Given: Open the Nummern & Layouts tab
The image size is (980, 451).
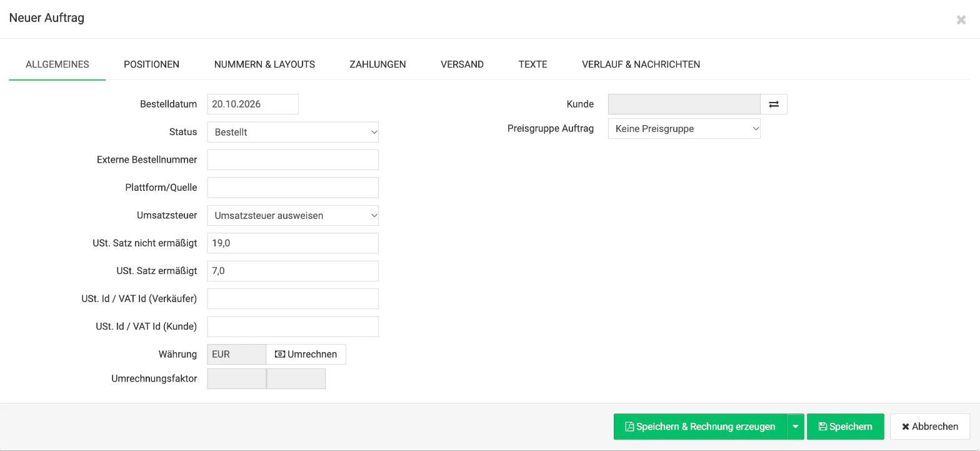Looking at the screenshot, I should click(x=264, y=64).
